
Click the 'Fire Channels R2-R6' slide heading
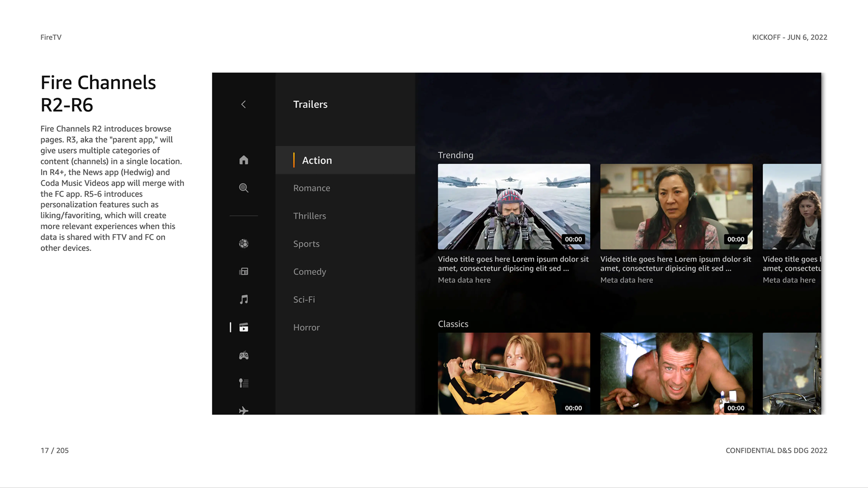[98, 94]
